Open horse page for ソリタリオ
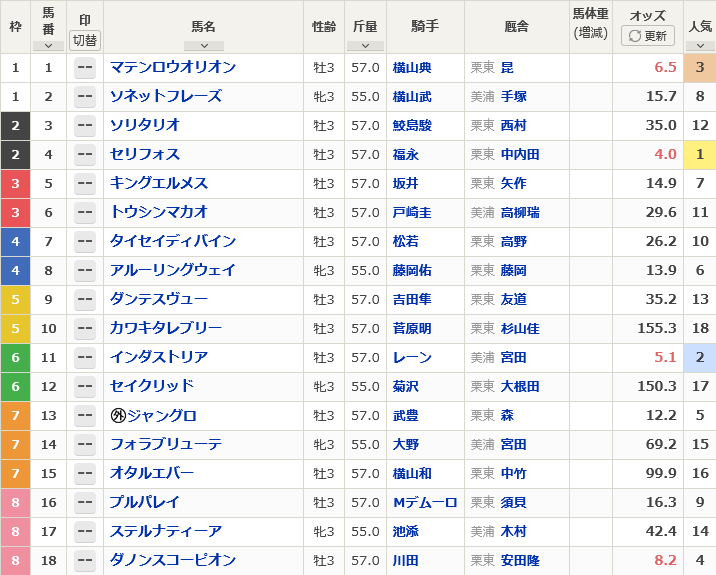716x575 pixels. (145, 125)
